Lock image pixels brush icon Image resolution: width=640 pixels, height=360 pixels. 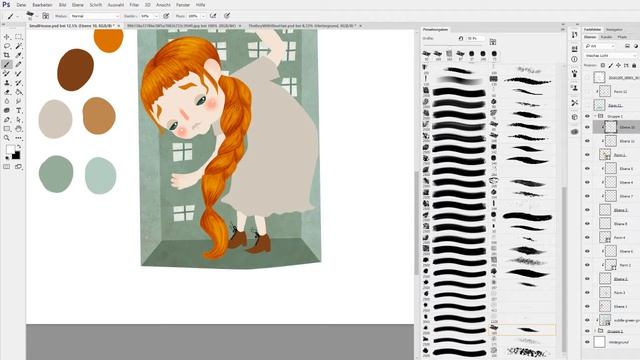[x=611, y=65]
